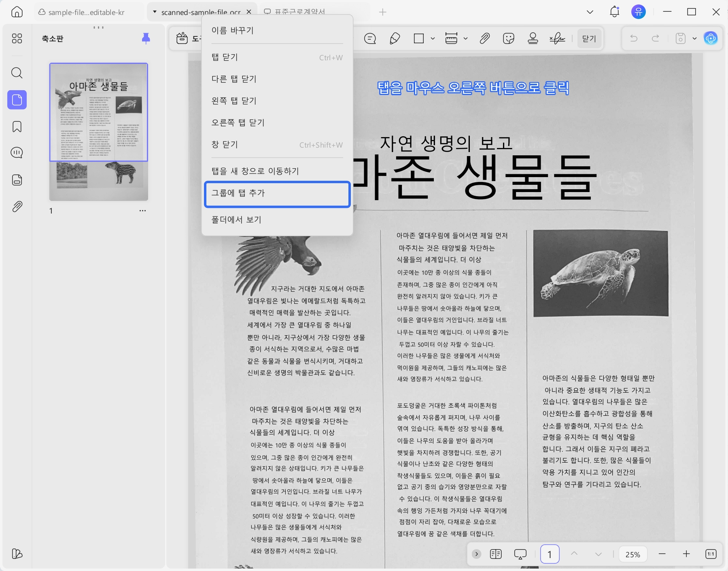Add a new tab with plus button
The width and height of the screenshot is (728, 571).
382,12
